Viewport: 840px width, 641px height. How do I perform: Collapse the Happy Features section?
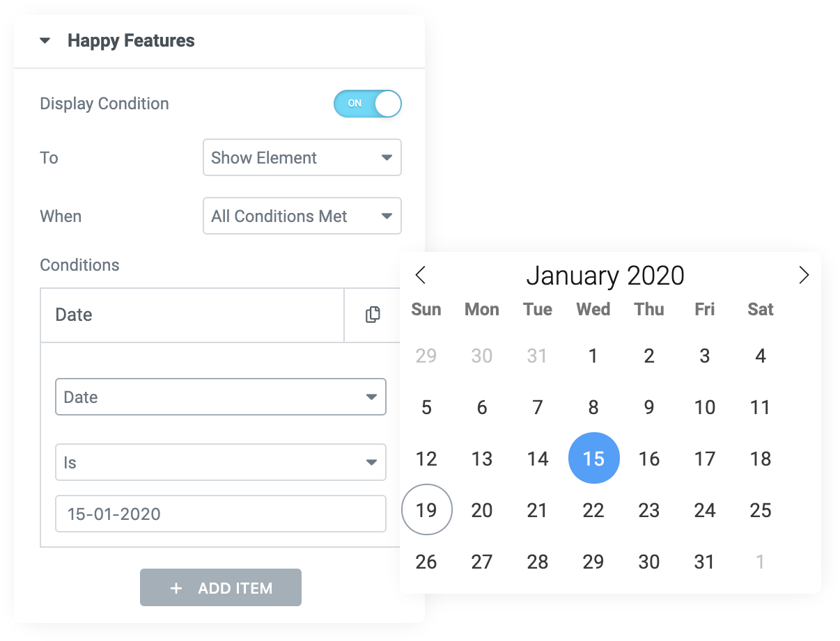[45, 41]
